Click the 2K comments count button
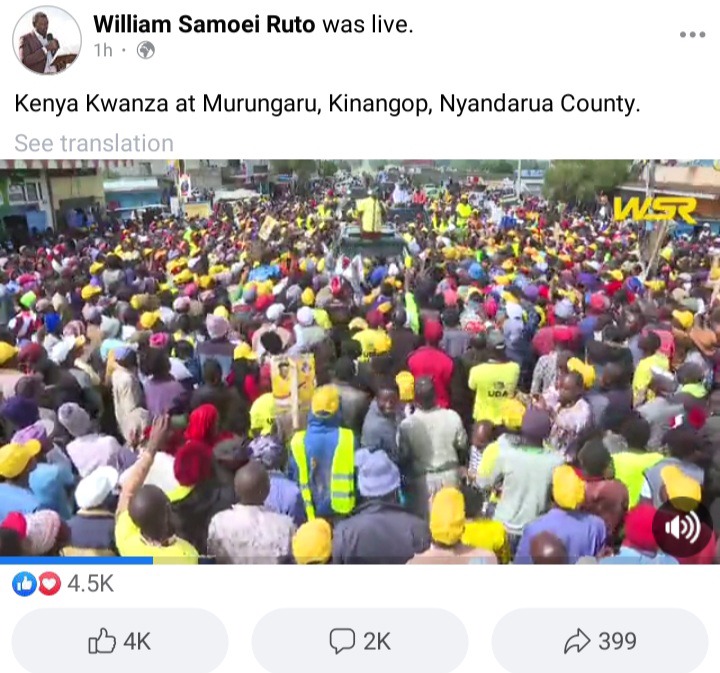This screenshot has width=720, height=673. [x=360, y=641]
